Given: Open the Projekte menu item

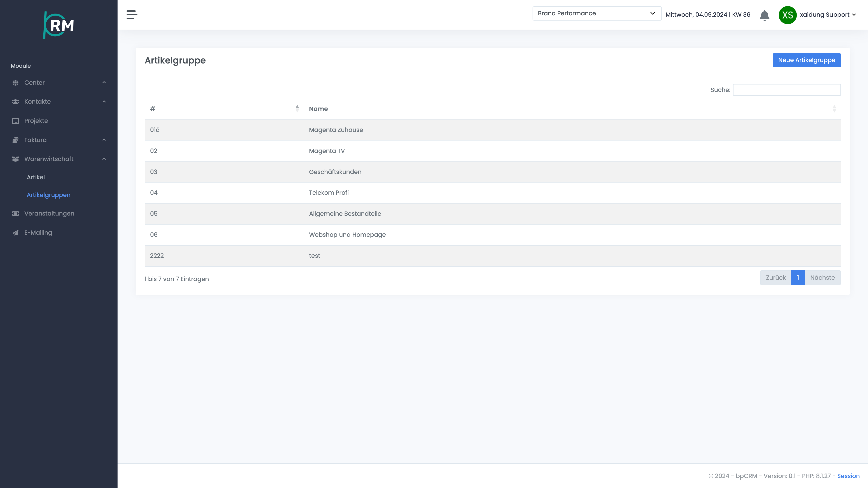Looking at the screenshot, I should [36, 121].
